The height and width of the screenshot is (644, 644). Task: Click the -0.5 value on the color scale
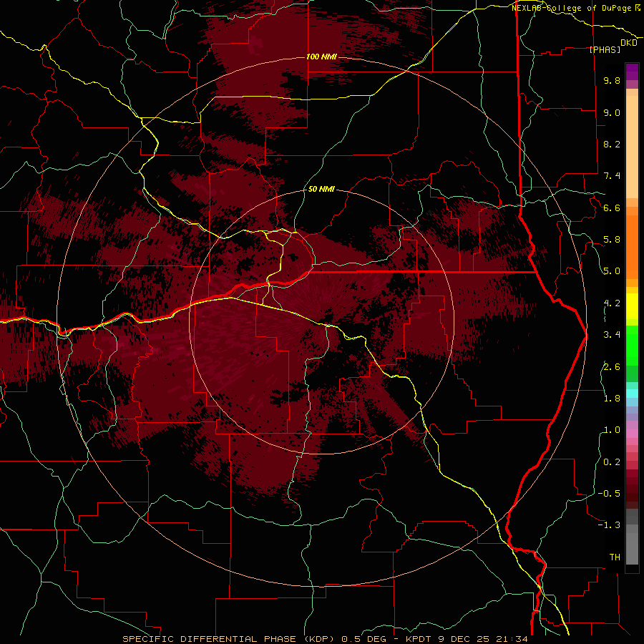[609, 494]
